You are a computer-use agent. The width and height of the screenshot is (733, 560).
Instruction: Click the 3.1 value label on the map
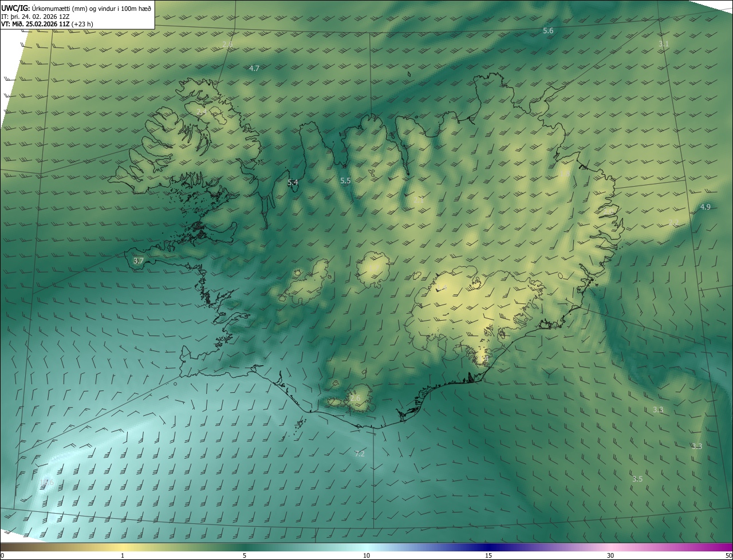pyautogui.click(x=663, y=44)
